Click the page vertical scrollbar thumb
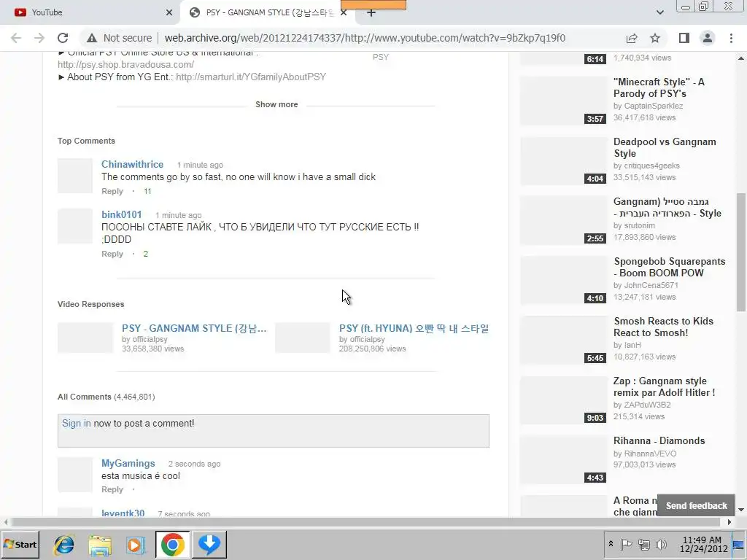Viewport: 747px width, 560px height. (x=741, y=252)
